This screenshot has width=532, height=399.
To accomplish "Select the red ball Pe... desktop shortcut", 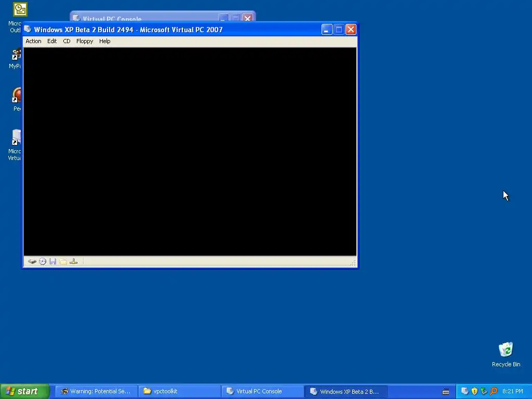I will [17, 99].
